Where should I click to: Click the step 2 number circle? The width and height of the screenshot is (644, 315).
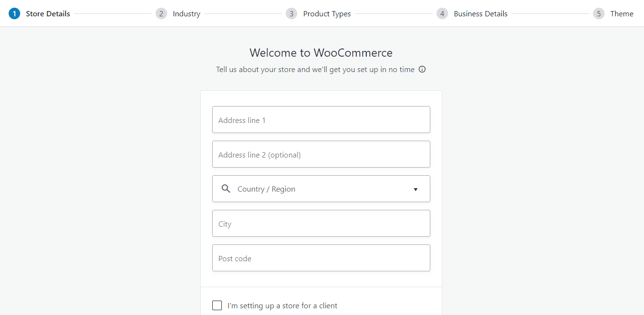pos(161,13)
